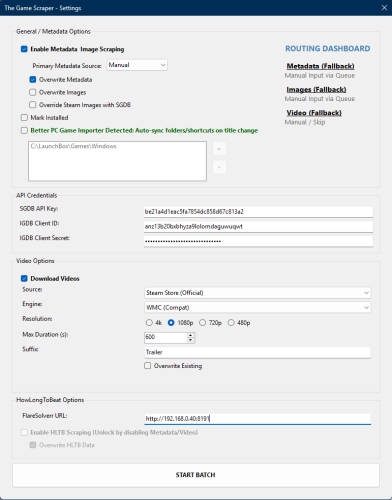This screenshot has height=500, width=392.
Task: Uncheck Overwrite Metadata option
Action: coord(33,80)
